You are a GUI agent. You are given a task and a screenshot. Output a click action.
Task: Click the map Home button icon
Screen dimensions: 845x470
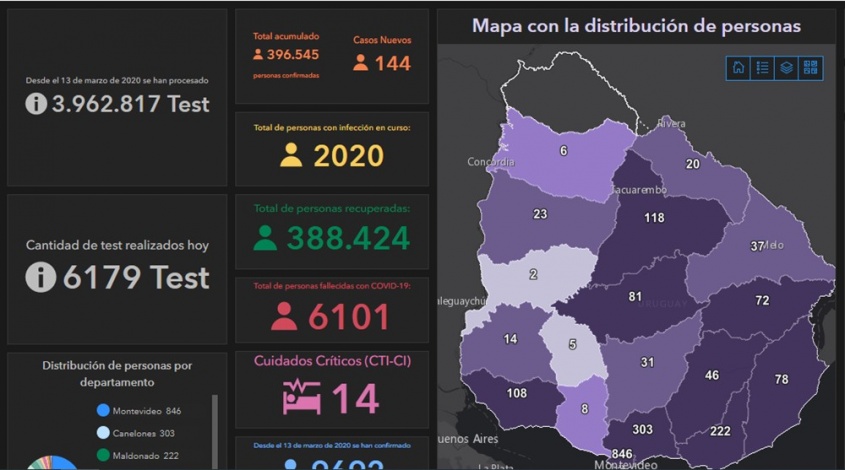click(738, 68)
